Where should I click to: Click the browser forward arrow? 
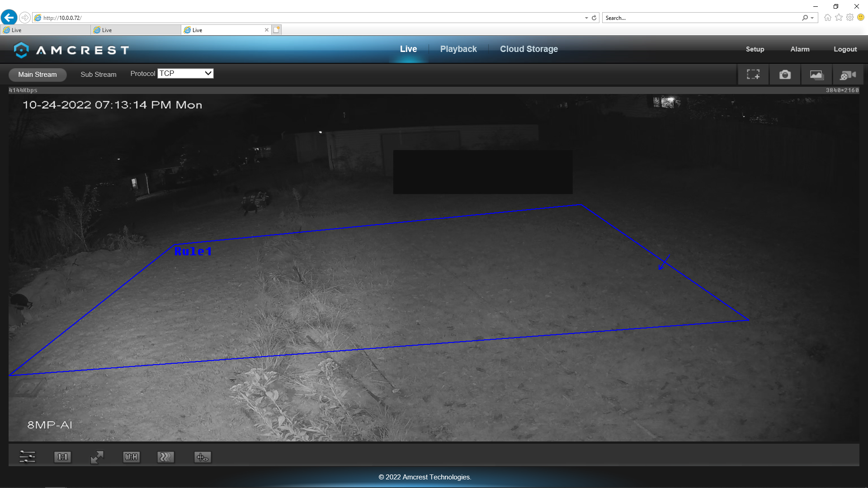(x=25, y=18)
